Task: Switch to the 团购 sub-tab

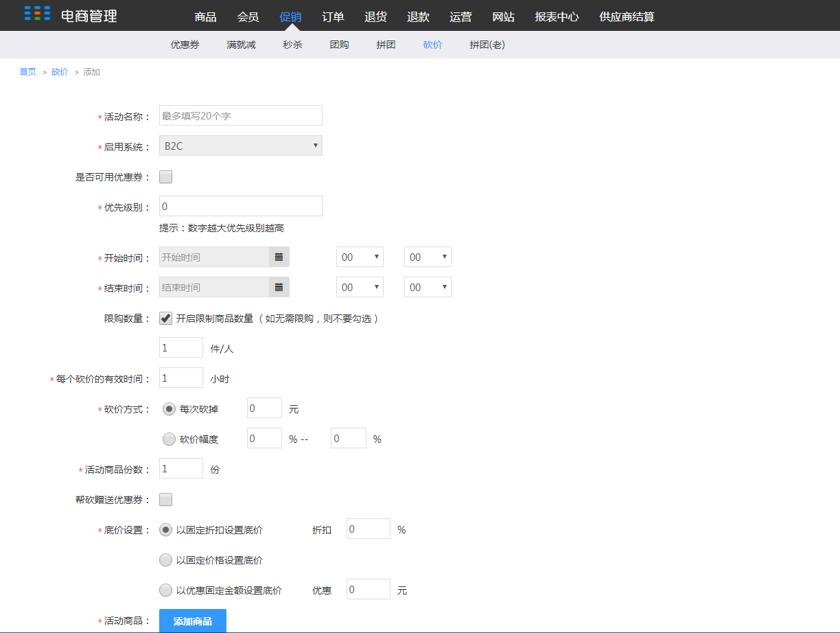Action: 339,45
